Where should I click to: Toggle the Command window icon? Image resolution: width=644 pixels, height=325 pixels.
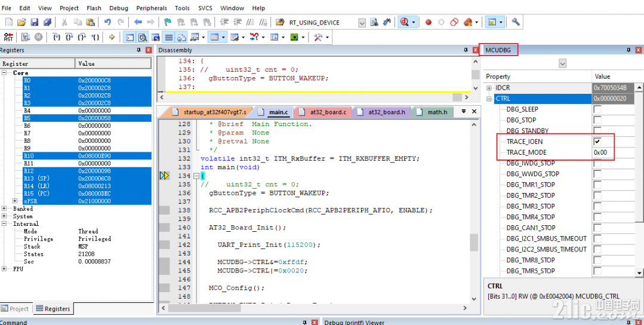[130, 38]
